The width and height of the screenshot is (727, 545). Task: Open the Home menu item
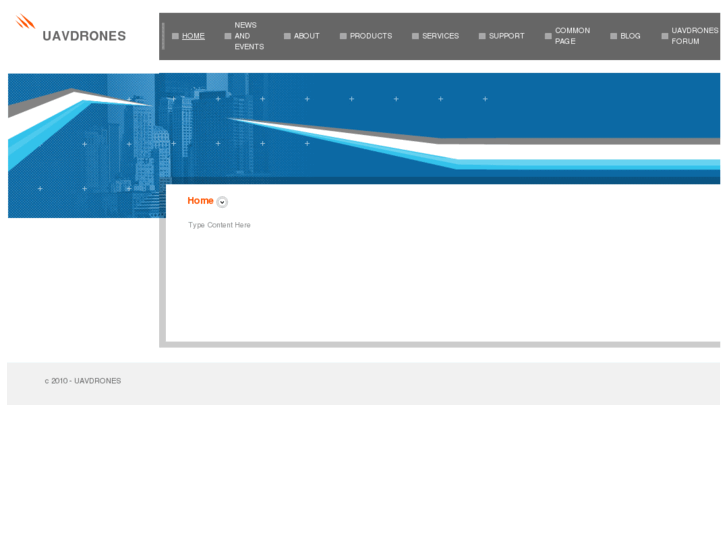(x=193, y=36)
